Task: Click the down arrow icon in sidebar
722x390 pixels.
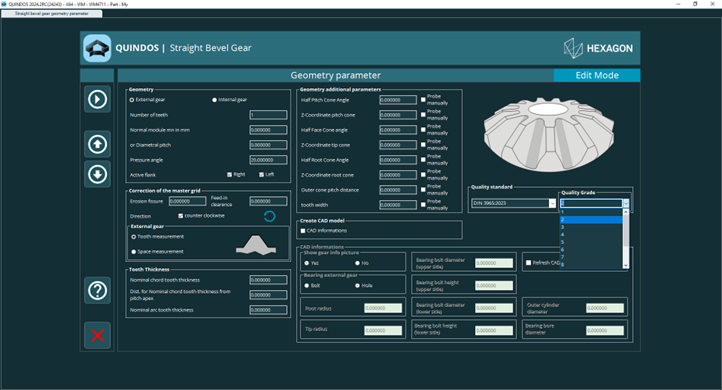Action: (97, 174)
